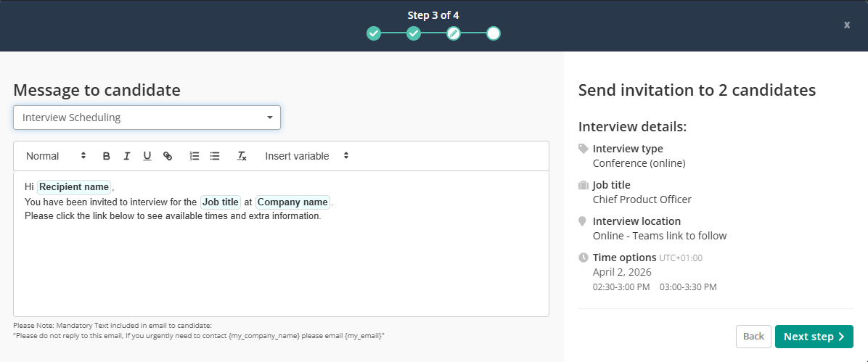Toggle italic text formatting
This screenshot has width=868, height=362.
click(127, 156)
